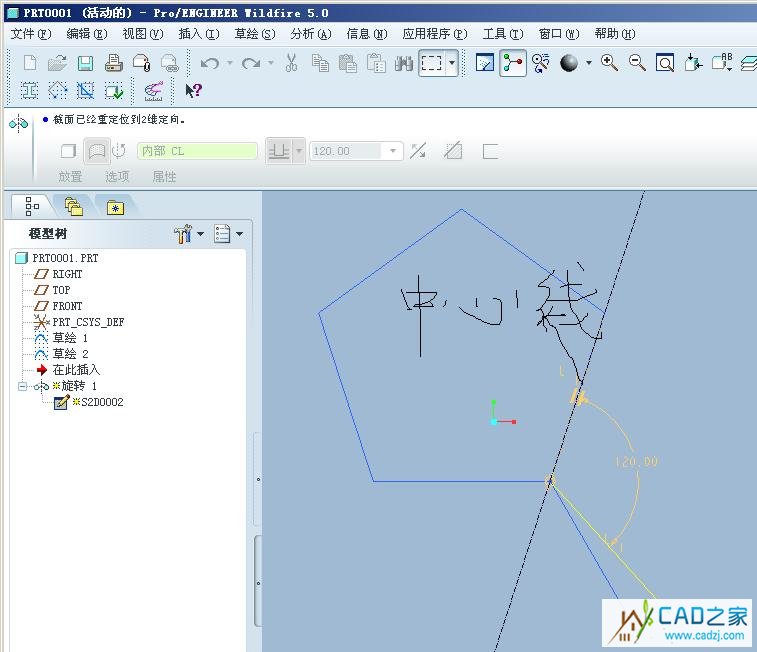Click the Zoom In magnifier icon
The width and height of the screenshot is (757, 652).
[609, 63]
